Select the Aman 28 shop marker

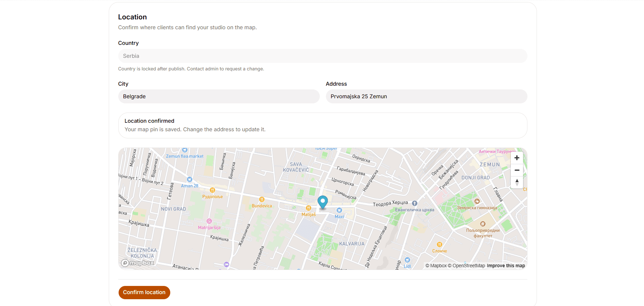point(190,180)
